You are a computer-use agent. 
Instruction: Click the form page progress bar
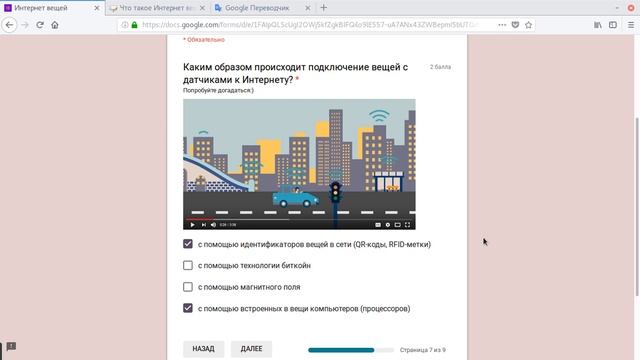(350, 350)
